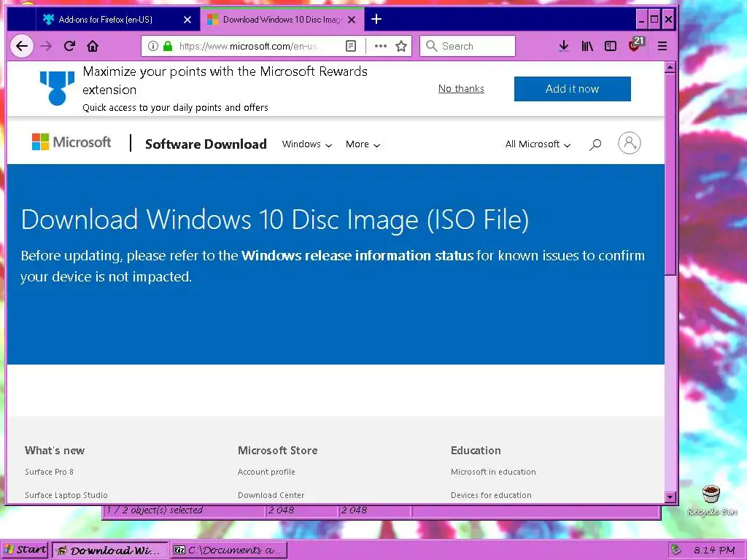Click in the URL address field

coord(248,46)
